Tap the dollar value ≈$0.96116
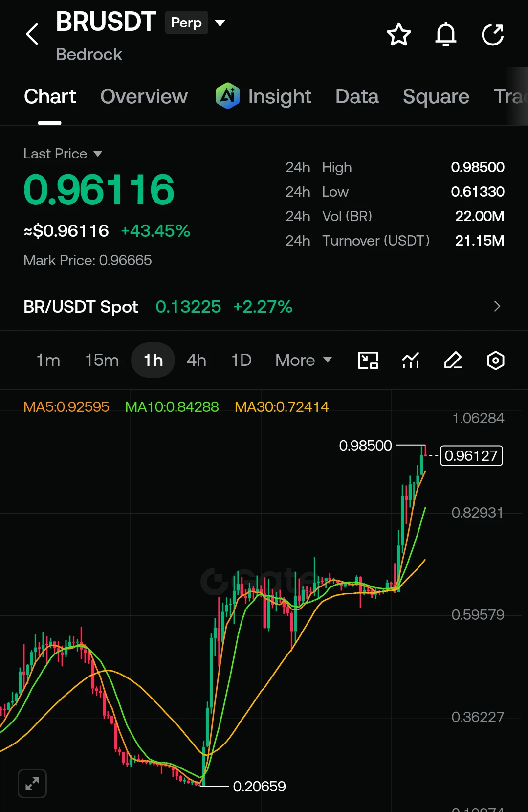Screen dimensions: 528x812 pyautogui.click(x=66, y=231)
